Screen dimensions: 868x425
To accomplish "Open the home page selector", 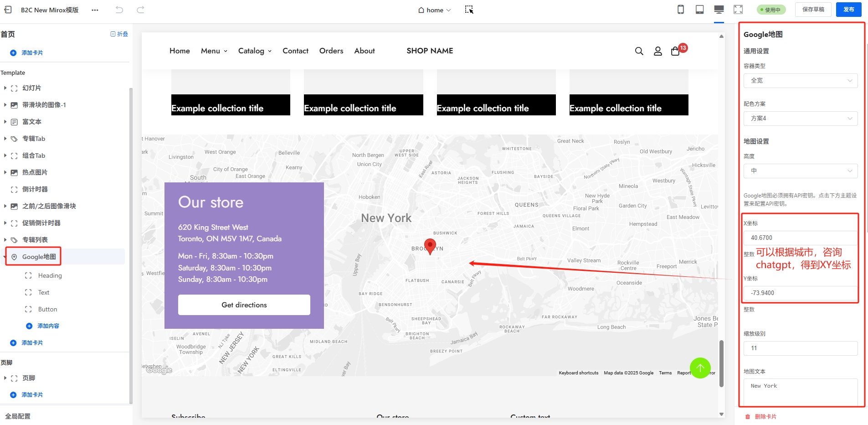I will [x=435, y=10].
